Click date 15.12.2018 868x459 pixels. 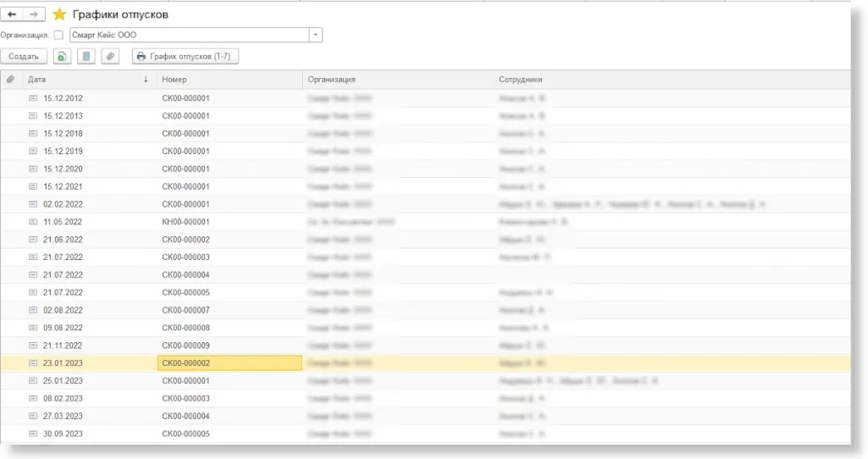click(64, 134)
